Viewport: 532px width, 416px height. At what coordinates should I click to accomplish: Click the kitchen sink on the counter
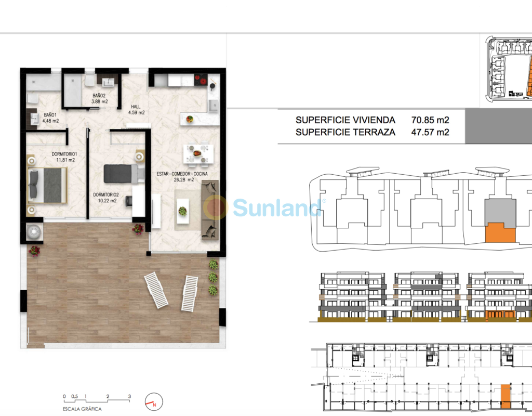(214, 107)
